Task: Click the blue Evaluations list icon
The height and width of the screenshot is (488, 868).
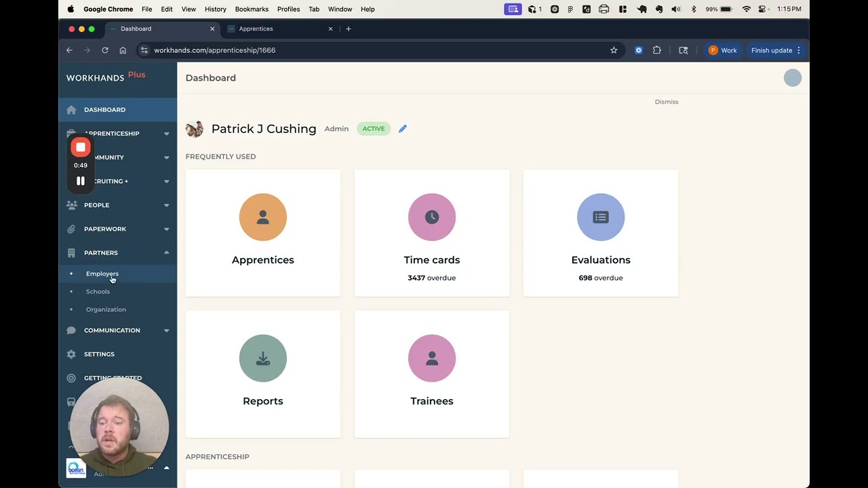Action: pos(601,217)
